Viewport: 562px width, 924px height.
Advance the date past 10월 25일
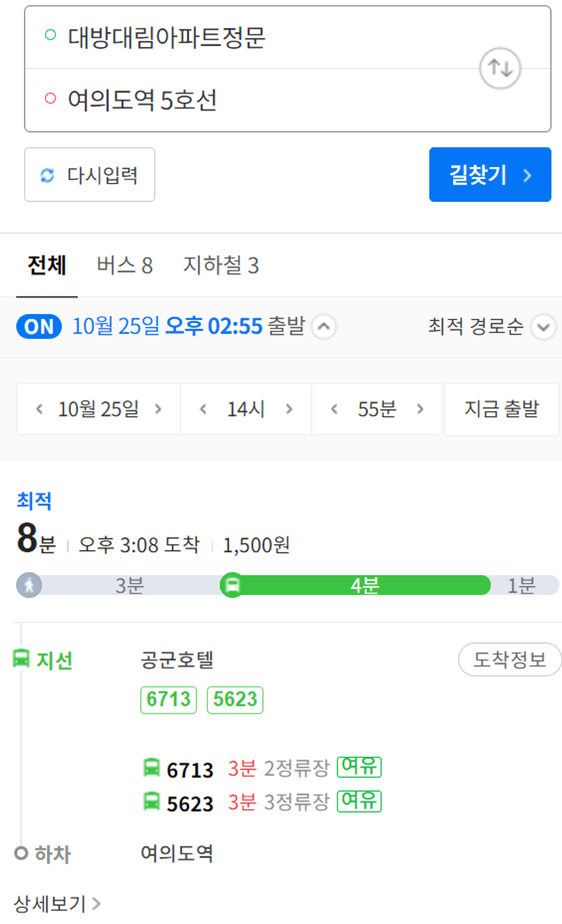click(158, 409)
